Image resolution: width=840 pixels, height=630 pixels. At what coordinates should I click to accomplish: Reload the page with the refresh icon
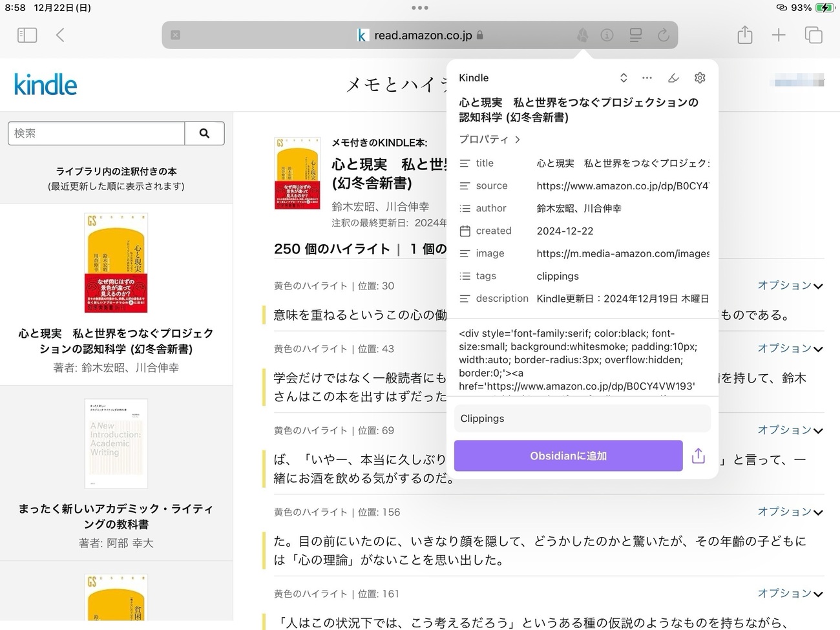click(x=664, y=35)
